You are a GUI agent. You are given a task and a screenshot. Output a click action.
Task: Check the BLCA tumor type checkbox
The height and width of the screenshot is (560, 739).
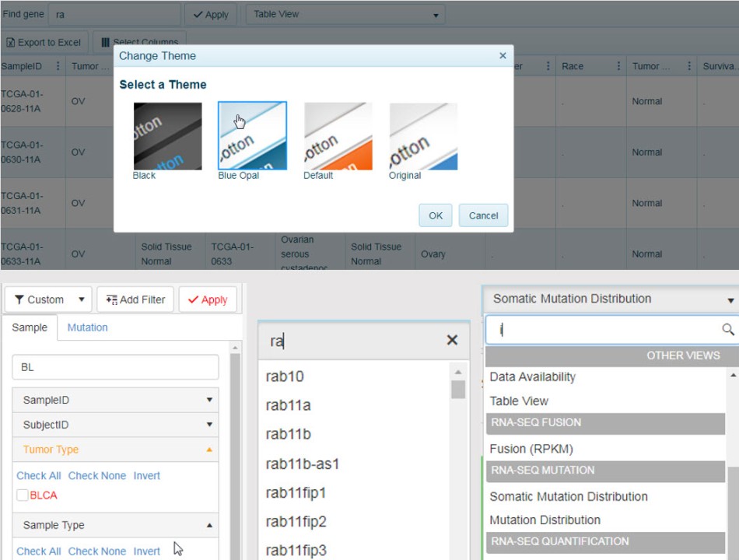coord(23,495)
